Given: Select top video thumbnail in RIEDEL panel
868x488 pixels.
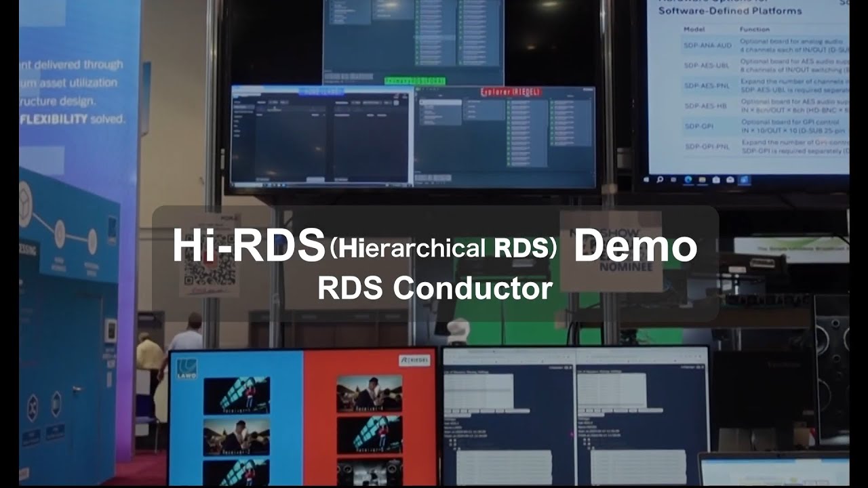Looking at the screenshot, I should click(370, 393).
